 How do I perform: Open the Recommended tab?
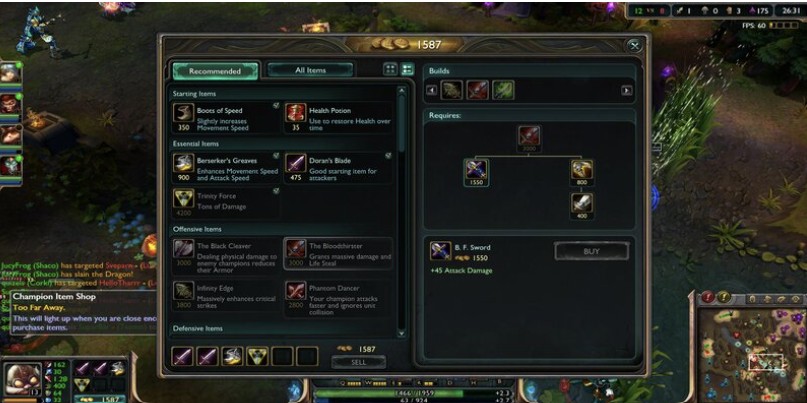pyautogui.click(x=215, y=71)
